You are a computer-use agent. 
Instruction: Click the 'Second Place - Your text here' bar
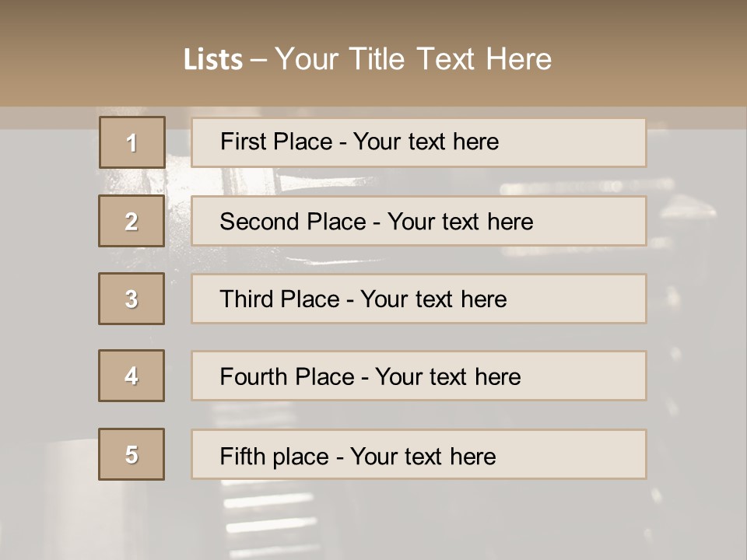click(419, 221)
